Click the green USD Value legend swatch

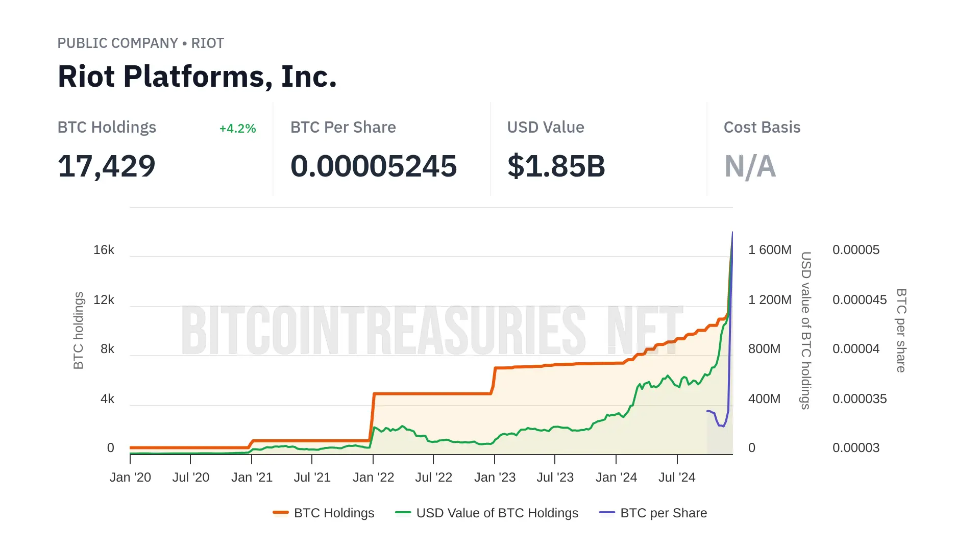point(403,513)
